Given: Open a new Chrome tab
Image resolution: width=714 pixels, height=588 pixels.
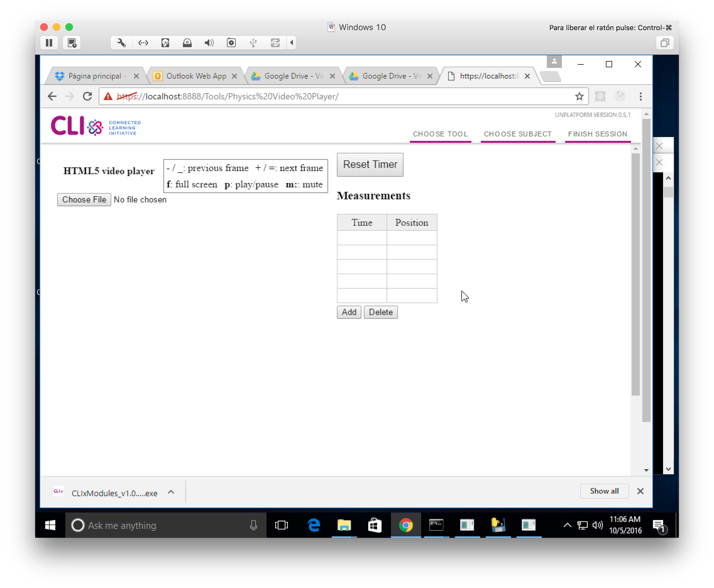Looking at the screenshot, I should click(551, 76).
